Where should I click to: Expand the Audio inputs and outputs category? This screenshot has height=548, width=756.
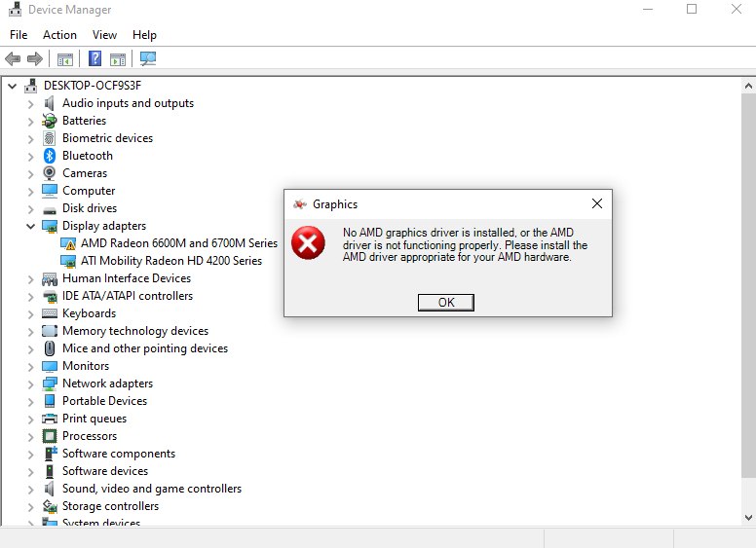(30, 104)
